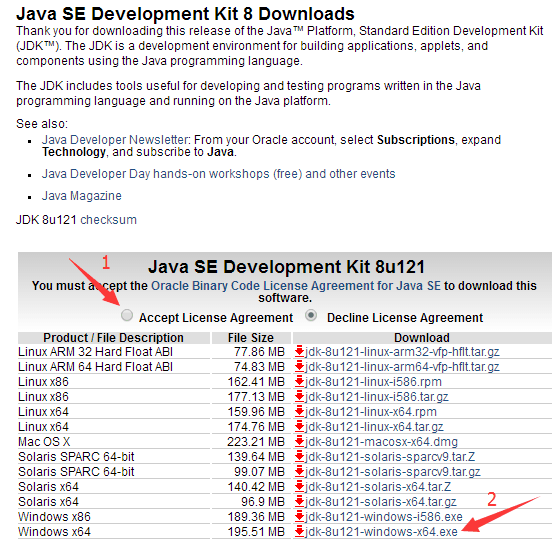
Task: Click the download icon for linux-arm64-vfp-hflt.tar.gz
Action: (299, 366)
